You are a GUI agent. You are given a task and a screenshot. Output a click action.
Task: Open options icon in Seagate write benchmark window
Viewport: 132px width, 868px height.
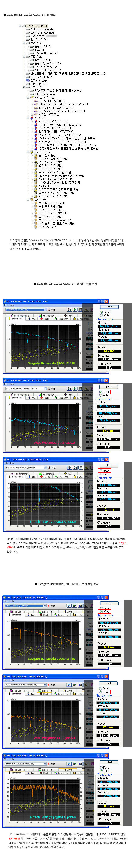(86, 606)
